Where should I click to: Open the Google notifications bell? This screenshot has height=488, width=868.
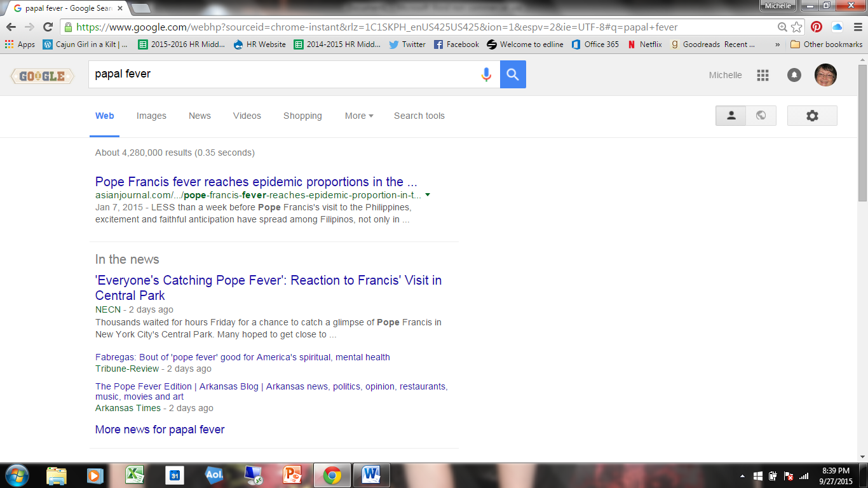pyautogui.click(x=794, y=75)
